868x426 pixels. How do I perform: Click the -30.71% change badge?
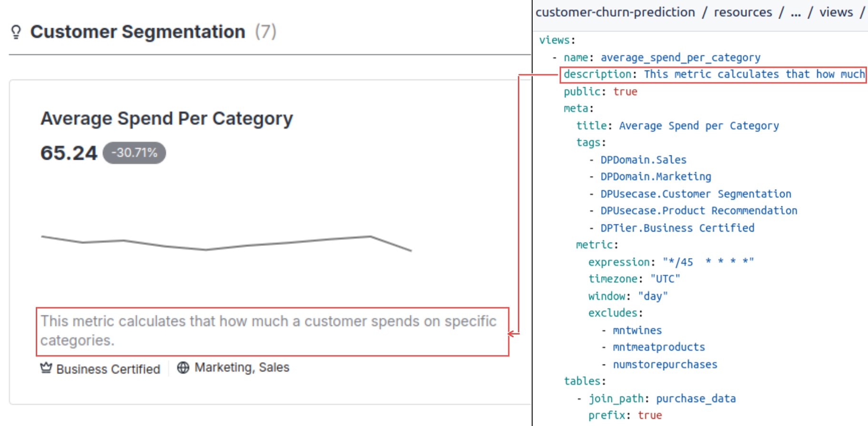point(134,153)
